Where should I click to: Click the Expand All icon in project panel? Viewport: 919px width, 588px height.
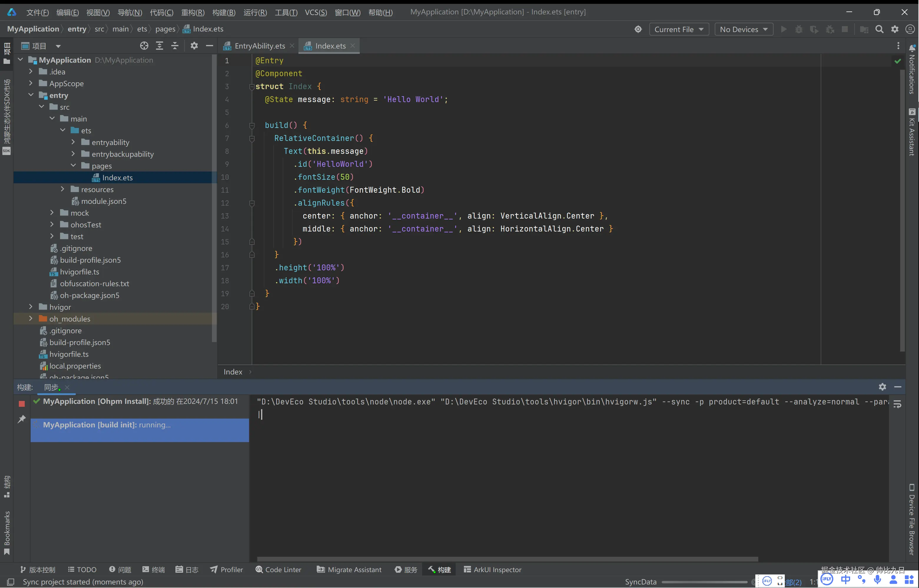coord(159,46)
